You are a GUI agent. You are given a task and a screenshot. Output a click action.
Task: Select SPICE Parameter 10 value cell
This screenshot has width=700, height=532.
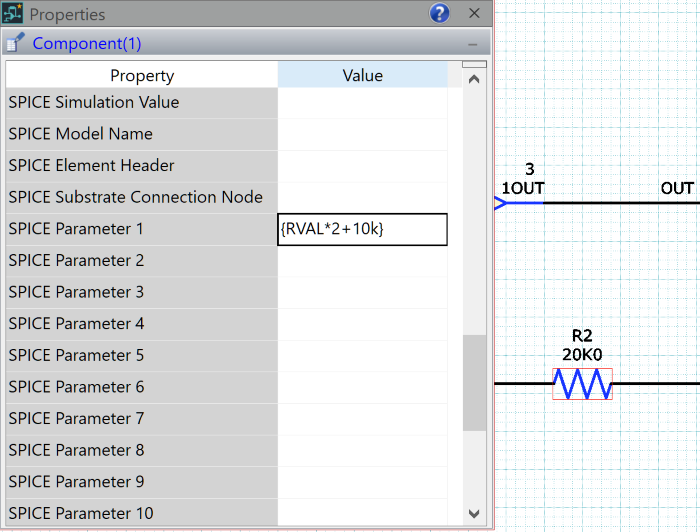click(362, 512)
